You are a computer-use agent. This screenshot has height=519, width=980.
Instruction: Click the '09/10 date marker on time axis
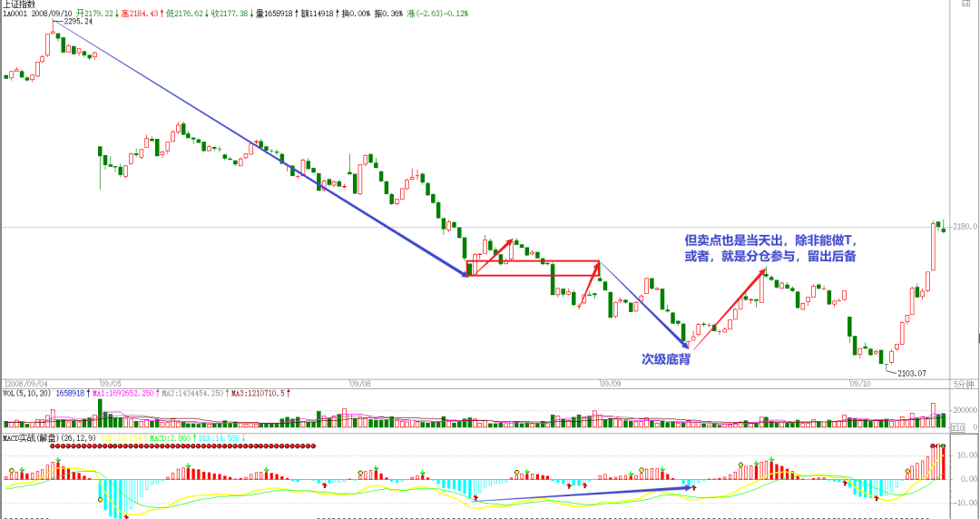(858, 383)
